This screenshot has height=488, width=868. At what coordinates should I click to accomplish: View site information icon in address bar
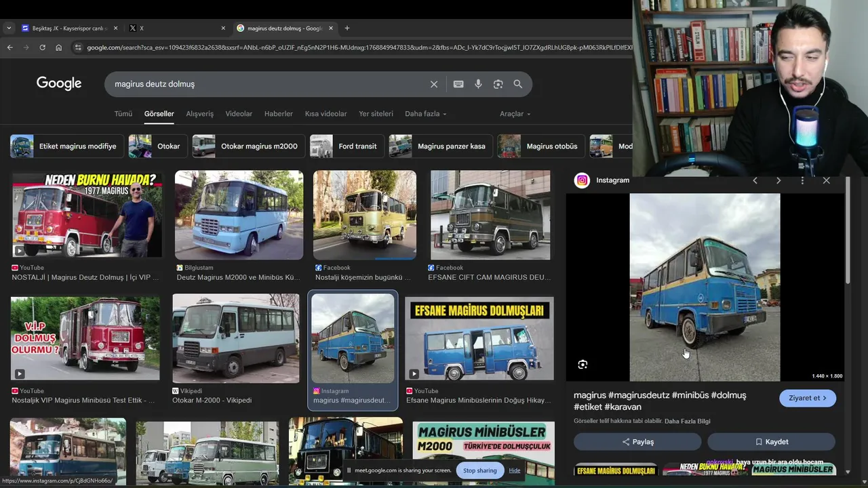[78, 47]
